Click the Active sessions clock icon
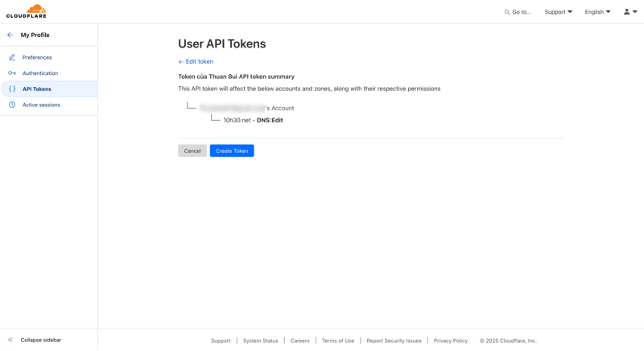This screenshot has height=351, width=644. tap(12, 105)
